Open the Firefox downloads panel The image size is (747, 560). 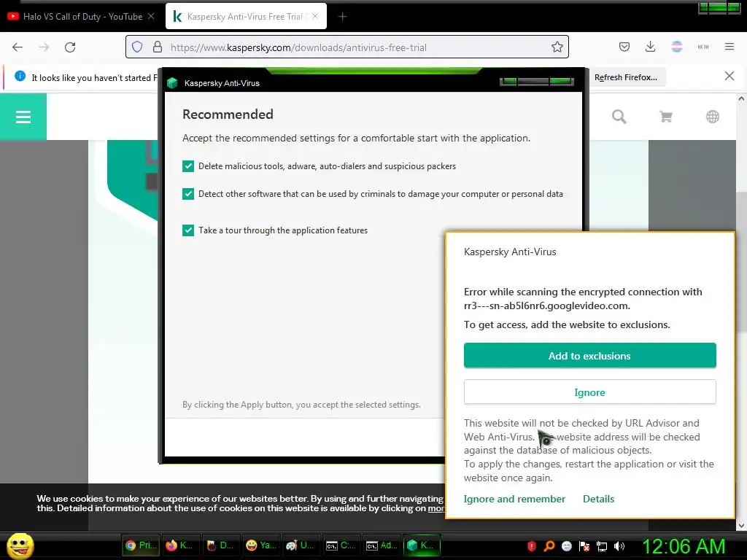point(650,47)
